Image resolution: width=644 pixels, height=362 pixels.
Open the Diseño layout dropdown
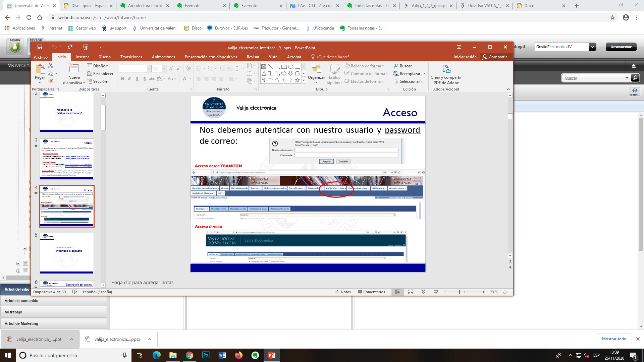(98, 66)
